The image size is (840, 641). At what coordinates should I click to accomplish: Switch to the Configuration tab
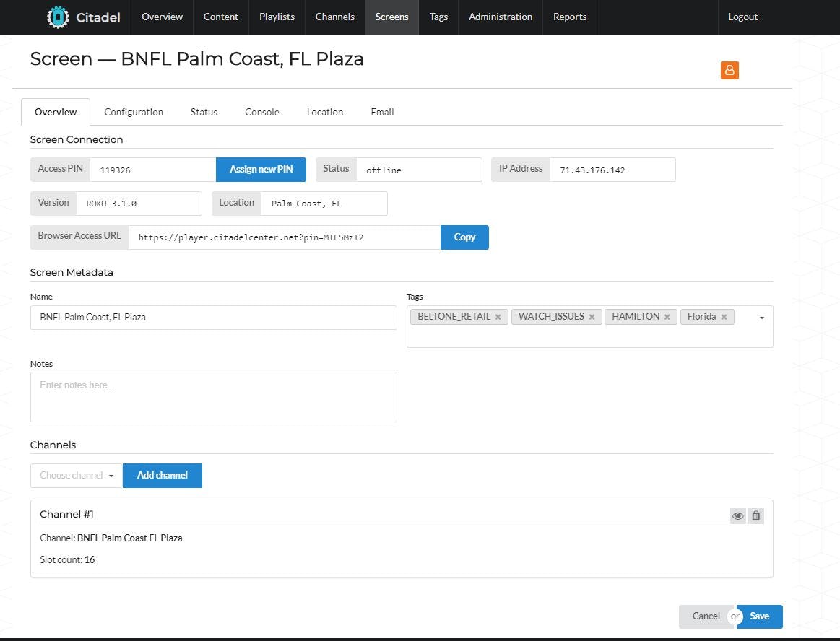(x=133, y=112)
